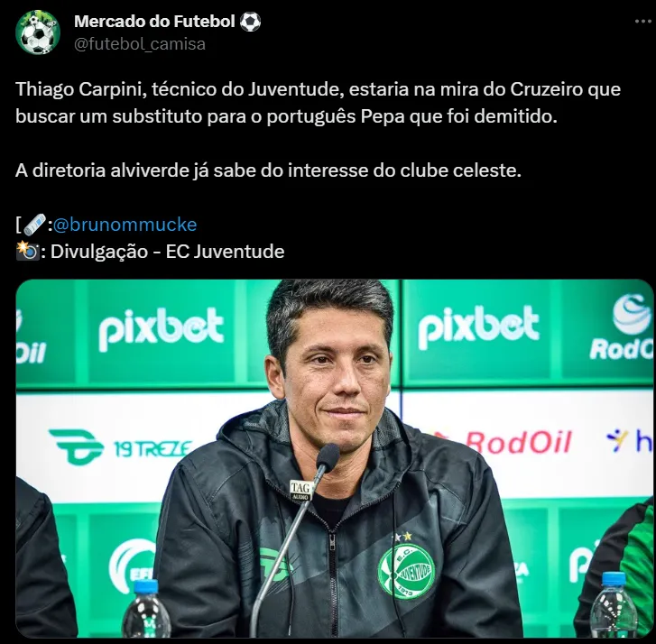
Task: Click the @futebol_camisa handle
Action: coord(140,44)
